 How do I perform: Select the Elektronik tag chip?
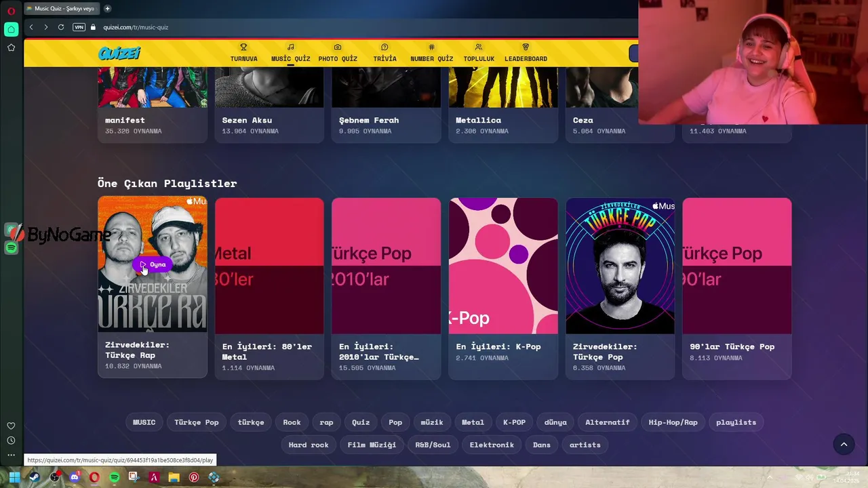coord(492,445)
